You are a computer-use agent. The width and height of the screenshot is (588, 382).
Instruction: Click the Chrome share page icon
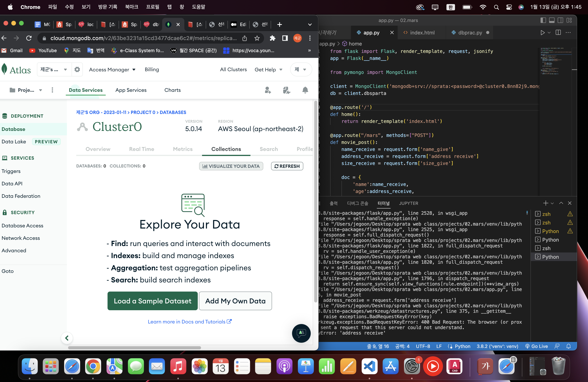point(244,38)
